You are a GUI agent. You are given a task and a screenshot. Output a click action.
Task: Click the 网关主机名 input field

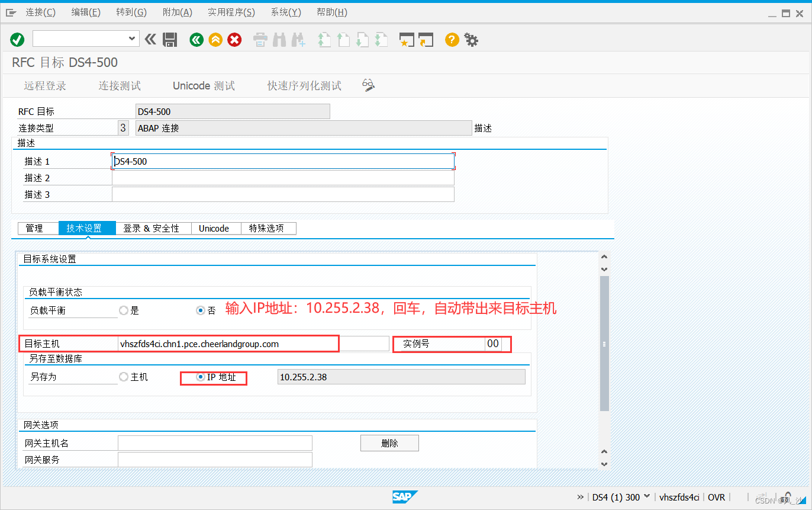coord(215,443)
